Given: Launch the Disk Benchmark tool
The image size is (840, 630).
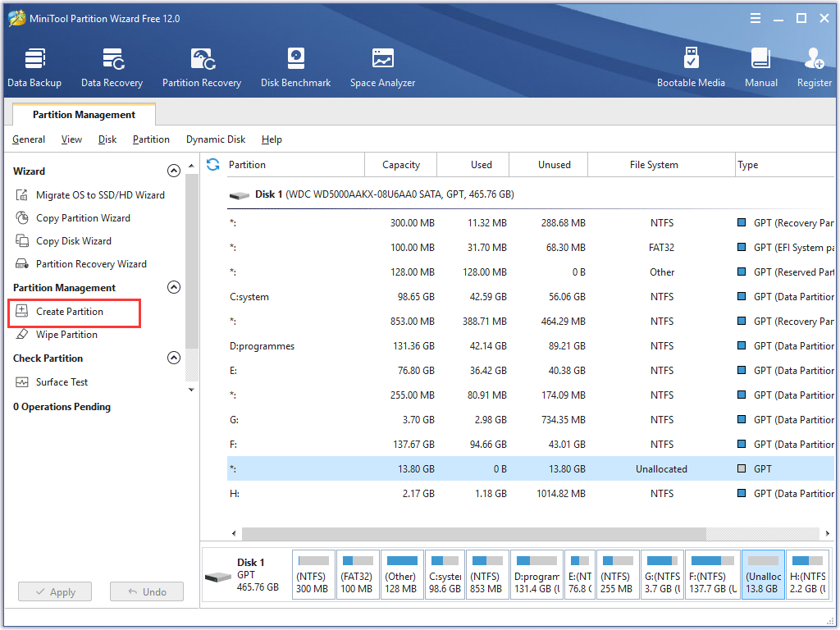Looking at the screenshot, I should point(295,65).
